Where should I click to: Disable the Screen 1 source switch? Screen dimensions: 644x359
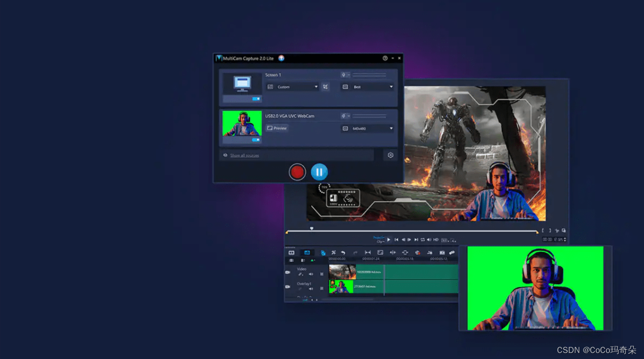[x=256, y=99]
